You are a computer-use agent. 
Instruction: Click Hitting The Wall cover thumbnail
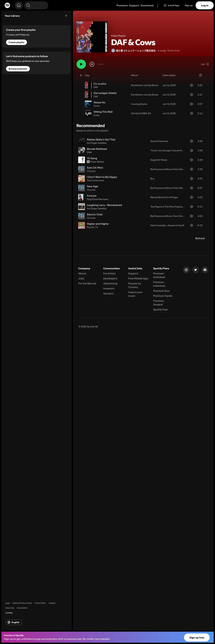(x=88, y=114)
